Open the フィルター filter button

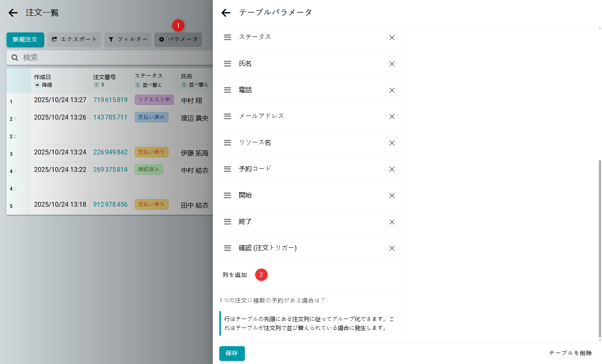[x=128, y=40]
